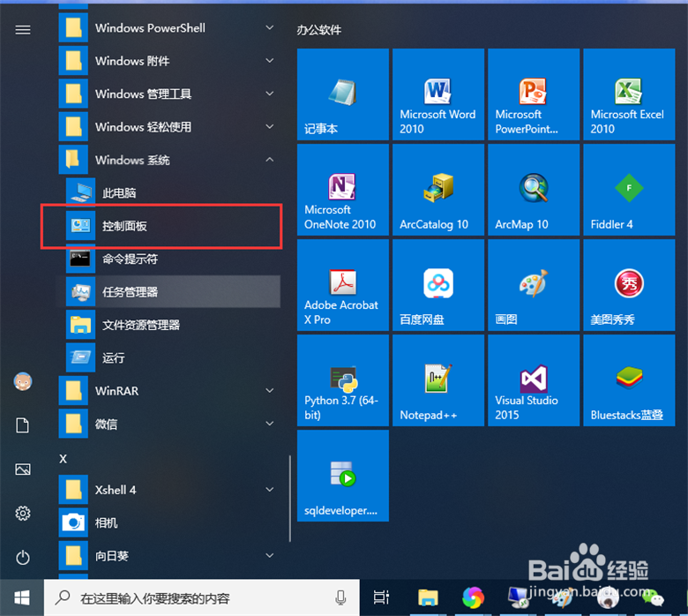The height and width of the screenshot is (616, 688).
Task: Launch Notepad++ tile
Action: click(437, 380)
